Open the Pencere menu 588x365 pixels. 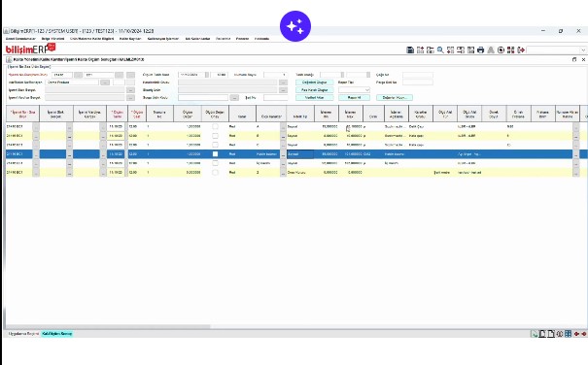tap(242, 39)
